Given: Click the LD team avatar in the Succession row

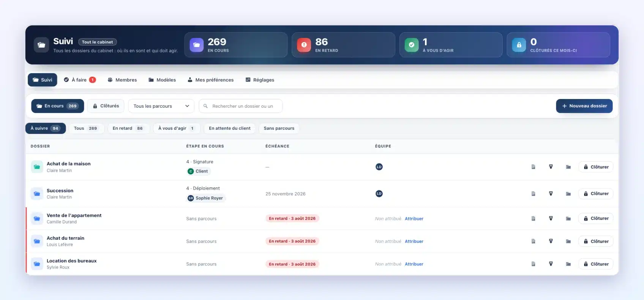Looking at the screenshot, I should 379,194.
